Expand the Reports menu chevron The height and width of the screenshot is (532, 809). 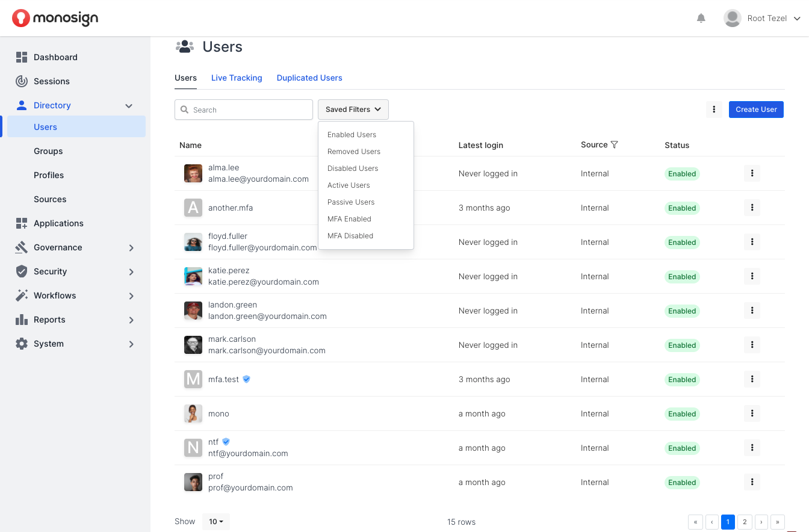coord(131,320)
